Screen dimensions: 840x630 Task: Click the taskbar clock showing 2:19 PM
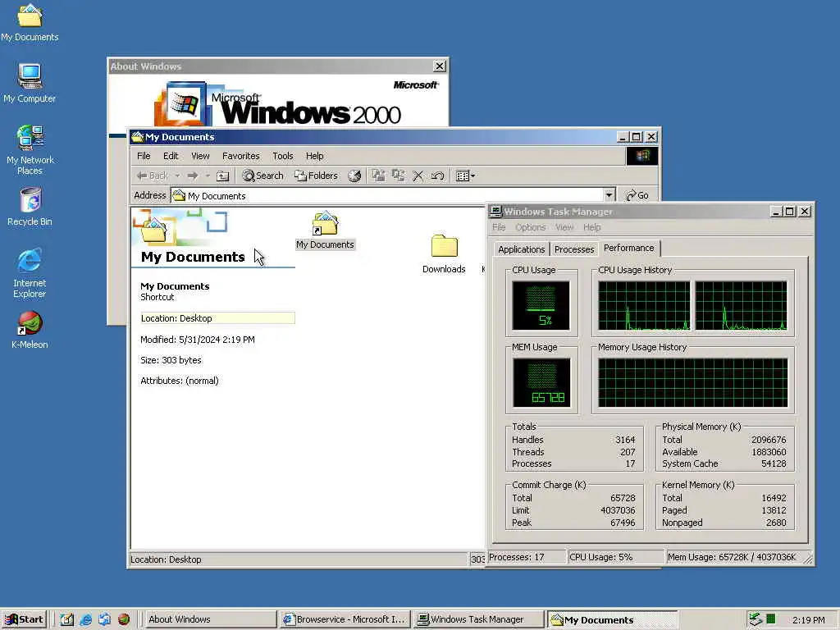(x=808, y=620)
